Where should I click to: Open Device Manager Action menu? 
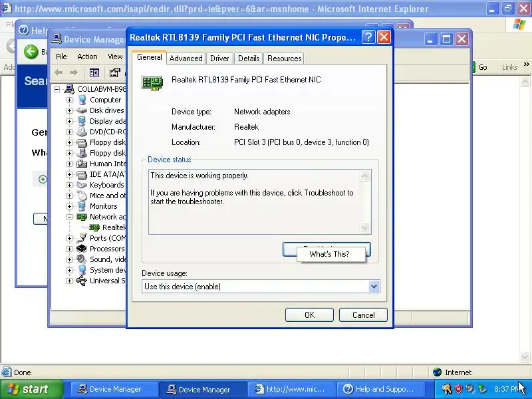click(87, 57)
